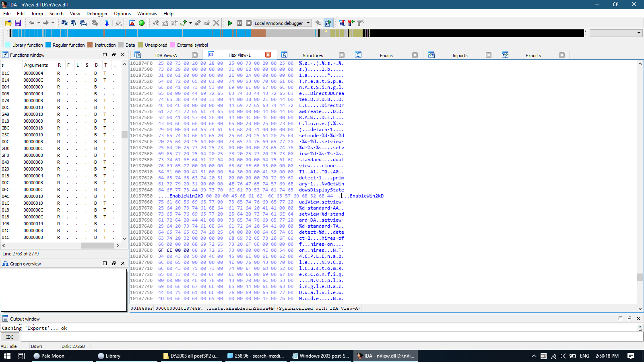Close the Imports tab
The image size is (644, 362).
(489, 55)
